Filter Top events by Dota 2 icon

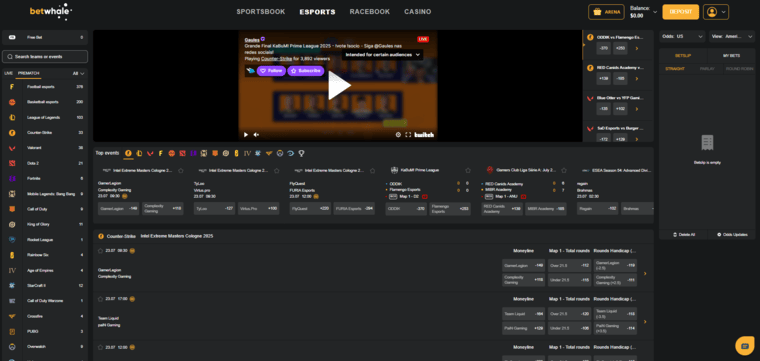coord(182,153)
